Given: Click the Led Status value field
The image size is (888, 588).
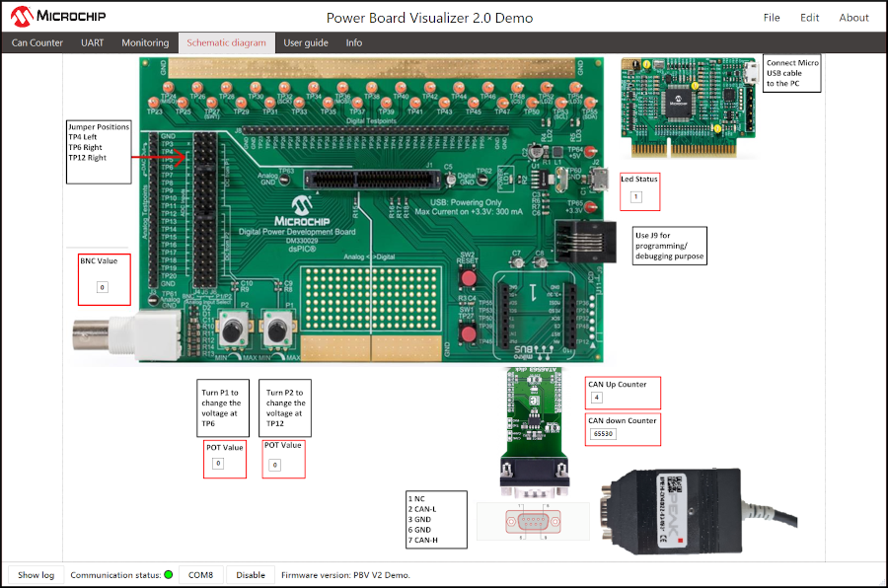Looking at the screenshot, I should [x=636, y=196].
